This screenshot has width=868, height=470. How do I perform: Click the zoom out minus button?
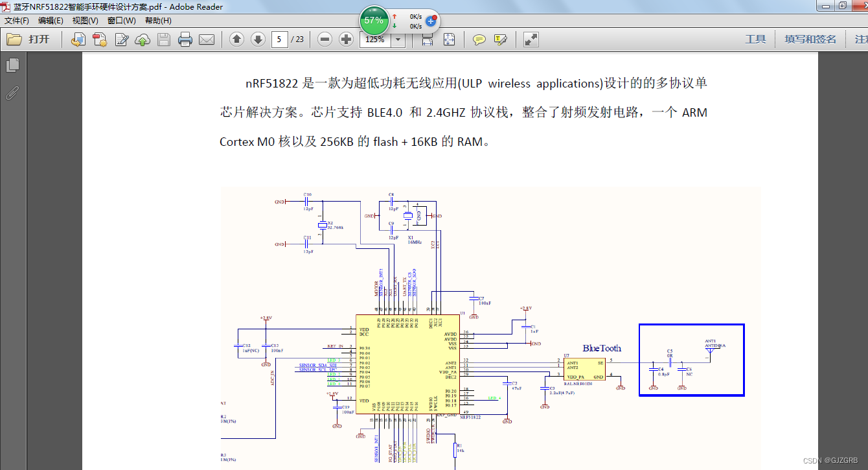coord(324,40)
